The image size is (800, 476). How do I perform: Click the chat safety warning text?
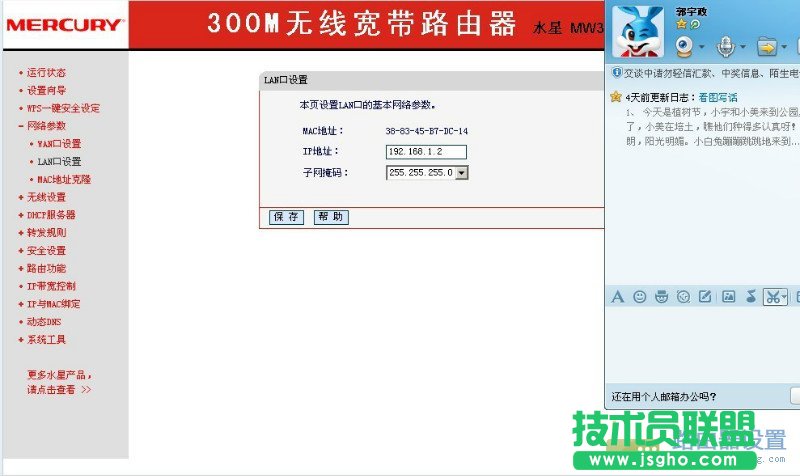(711, 73)
